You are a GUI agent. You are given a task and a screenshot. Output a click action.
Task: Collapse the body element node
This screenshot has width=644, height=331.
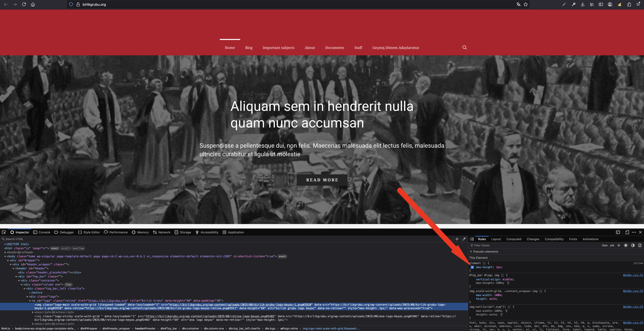[x=5, y=256]
